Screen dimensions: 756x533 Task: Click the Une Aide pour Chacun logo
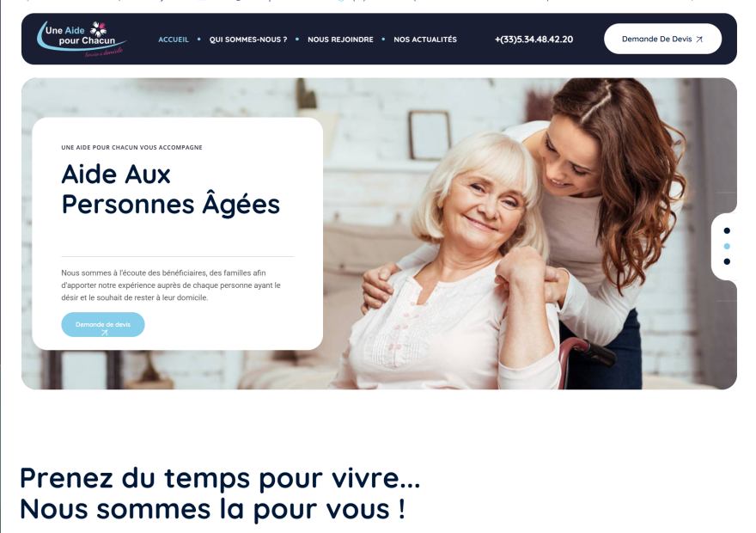[82, 39]
